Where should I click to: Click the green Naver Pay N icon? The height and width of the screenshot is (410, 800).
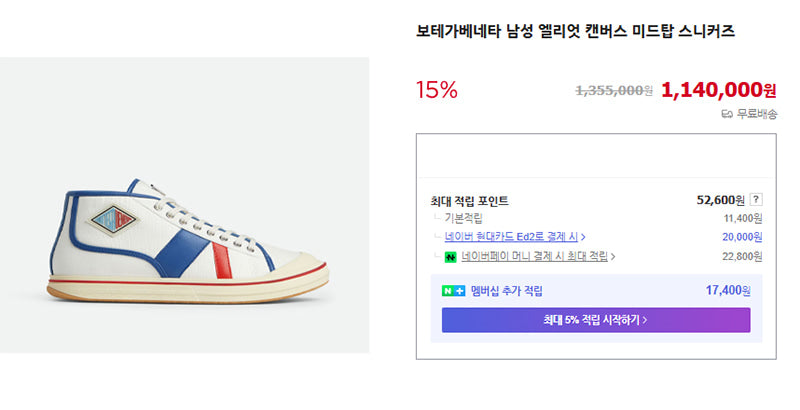tap(450, 257)
